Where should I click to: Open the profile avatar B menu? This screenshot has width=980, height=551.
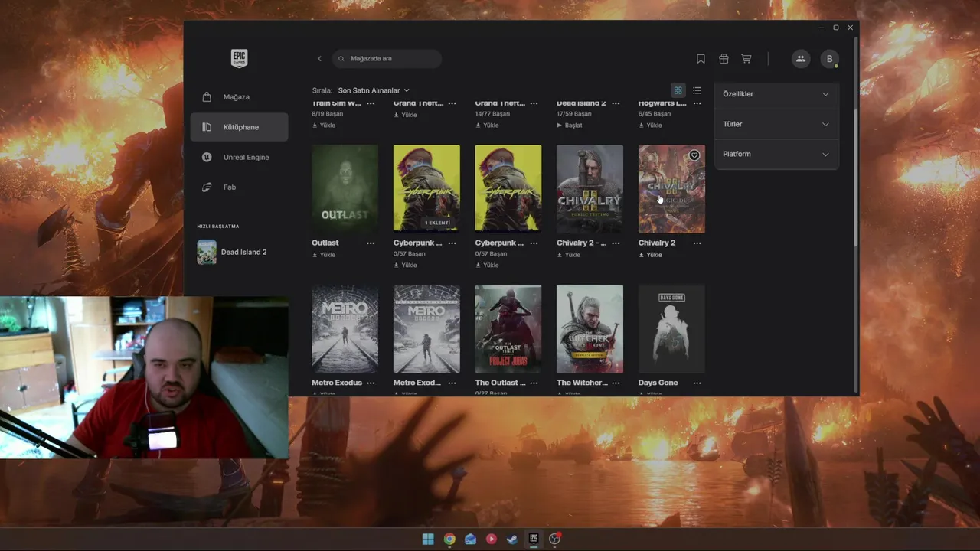[x=829, y=58]
